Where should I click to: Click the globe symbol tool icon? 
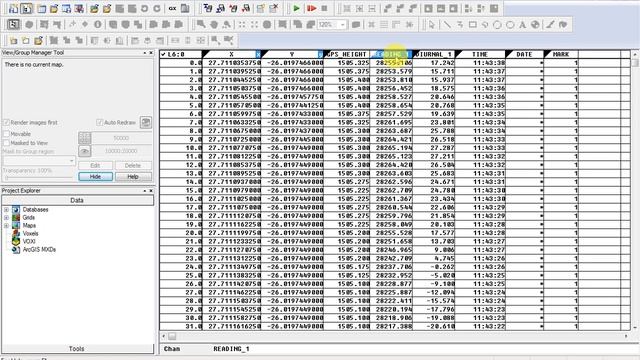[535, 24]
